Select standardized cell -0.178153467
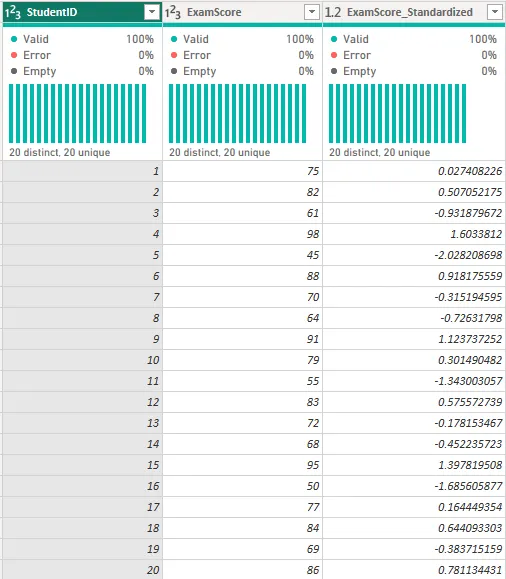 point(414,423)
